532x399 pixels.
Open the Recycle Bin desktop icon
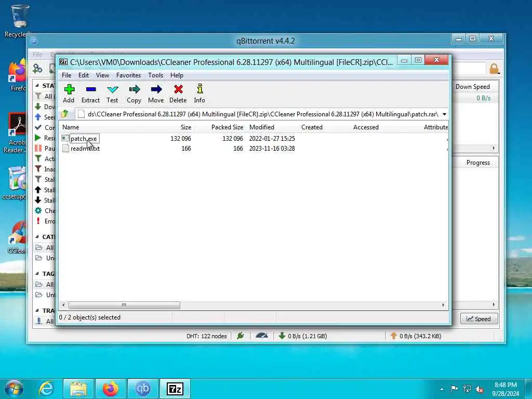pos(19,21)
